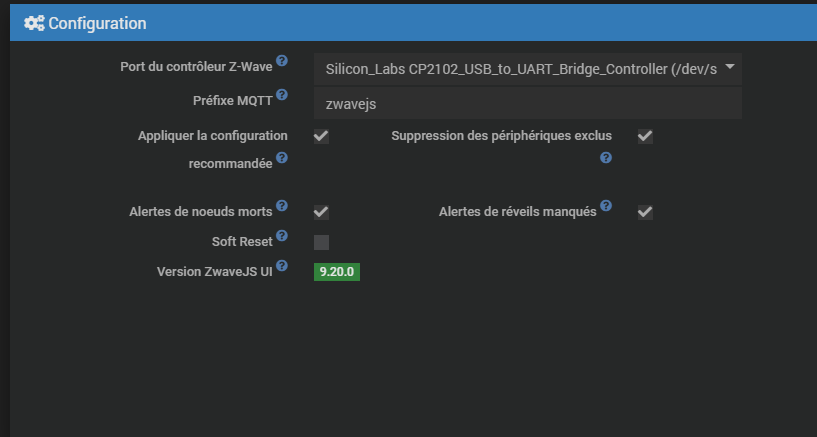
Task: Click help icon beside Soft Reset
Action: 282,236
